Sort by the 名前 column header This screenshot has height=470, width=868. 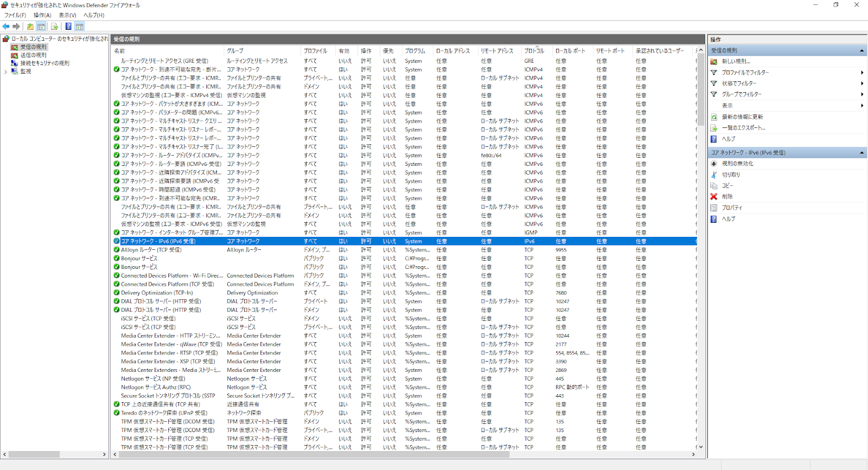[x=168, y=51]
